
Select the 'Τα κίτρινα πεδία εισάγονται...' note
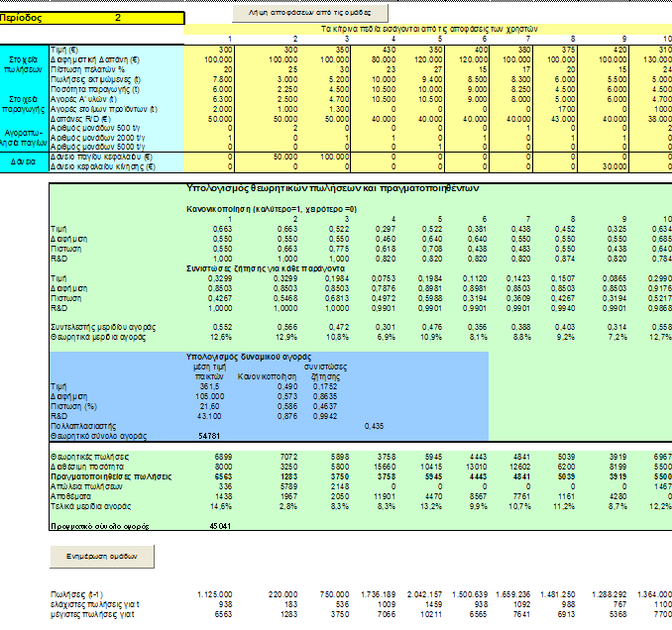coord(429,29)
